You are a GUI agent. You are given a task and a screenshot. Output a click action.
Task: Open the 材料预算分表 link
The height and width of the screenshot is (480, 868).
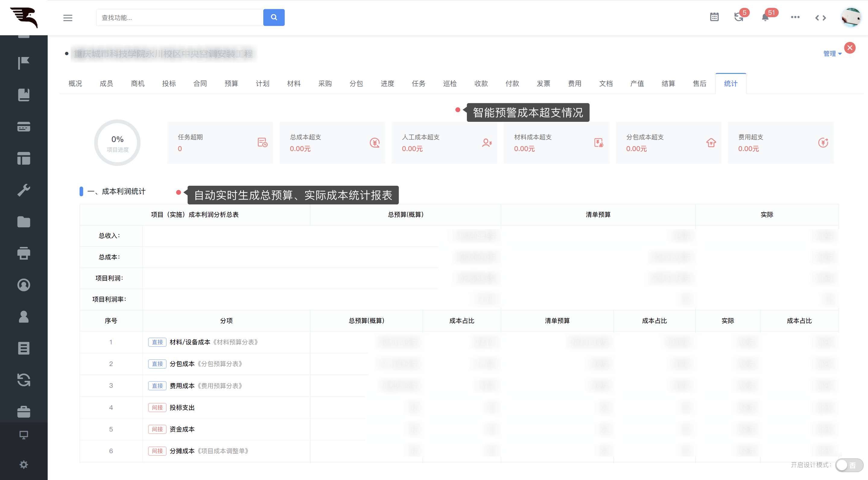pyautogui.click(x=235, y=342)
